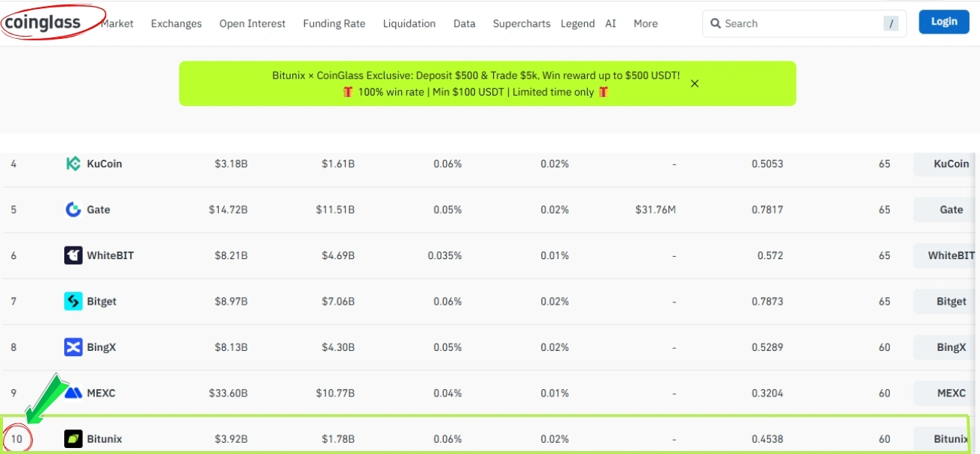This screenshot has width=980, height=454.
Task: Open the WhiteBIT exchange name link
Action: pos(111,255)
